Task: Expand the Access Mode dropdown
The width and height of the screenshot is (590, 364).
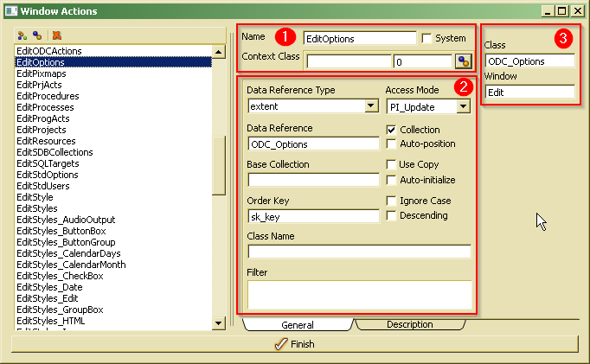Action: pos(463,106)
